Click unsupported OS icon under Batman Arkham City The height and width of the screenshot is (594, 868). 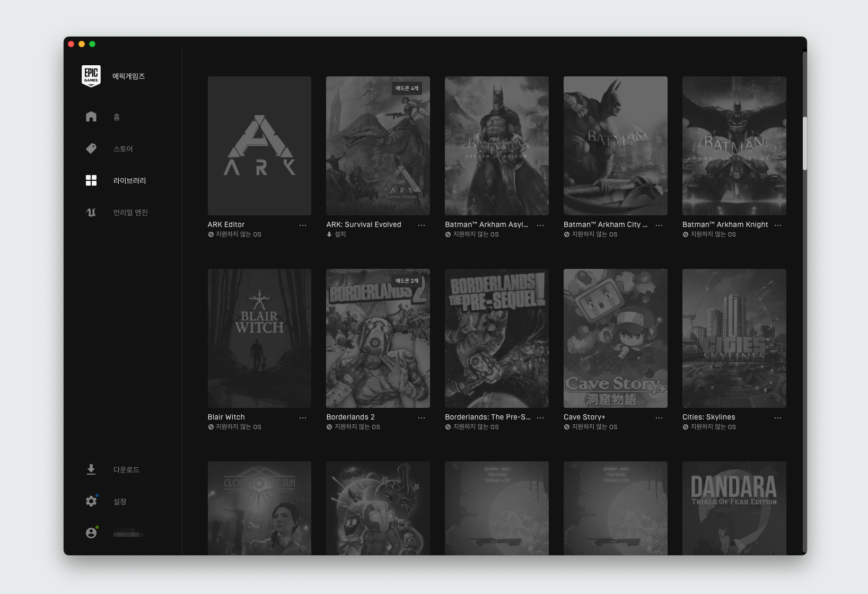coord(567,234)
